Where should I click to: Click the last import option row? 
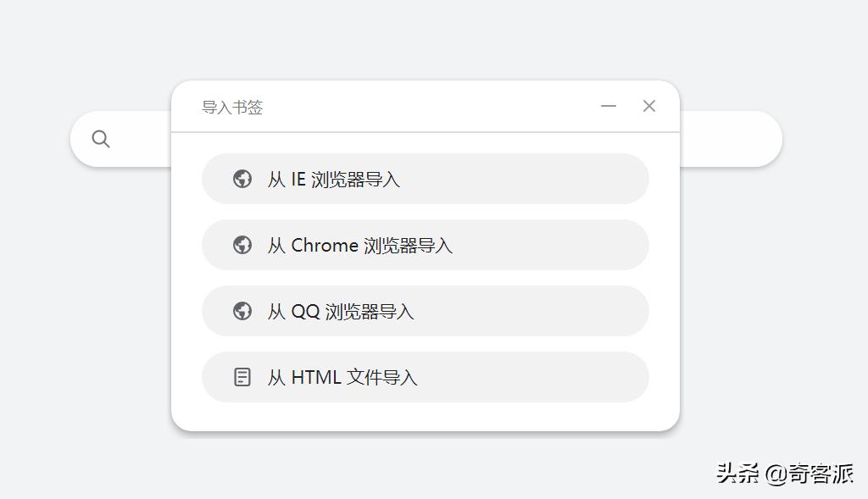tap(424, 377)
